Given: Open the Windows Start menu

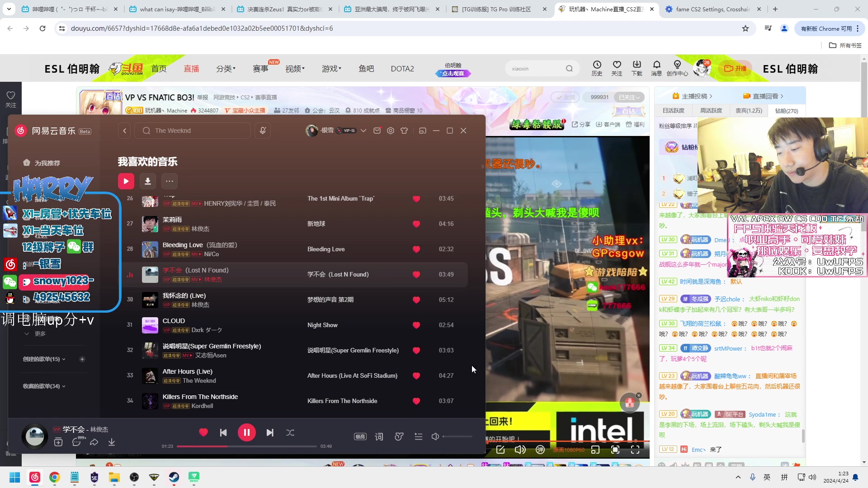Looking at the screenshot, I should click(x=15, y=477).
